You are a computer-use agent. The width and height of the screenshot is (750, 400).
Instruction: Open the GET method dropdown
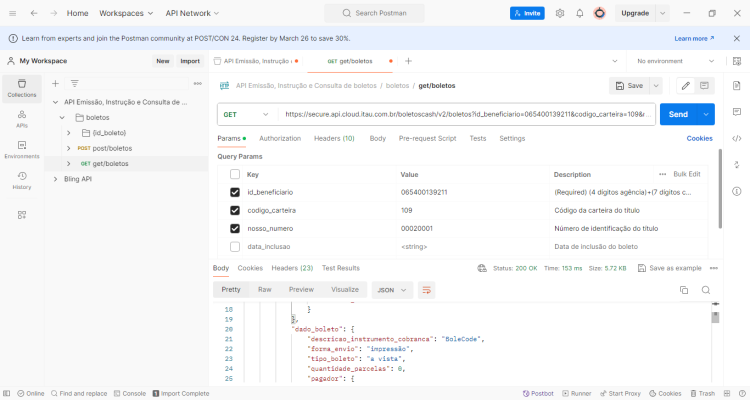coord(247,114)
